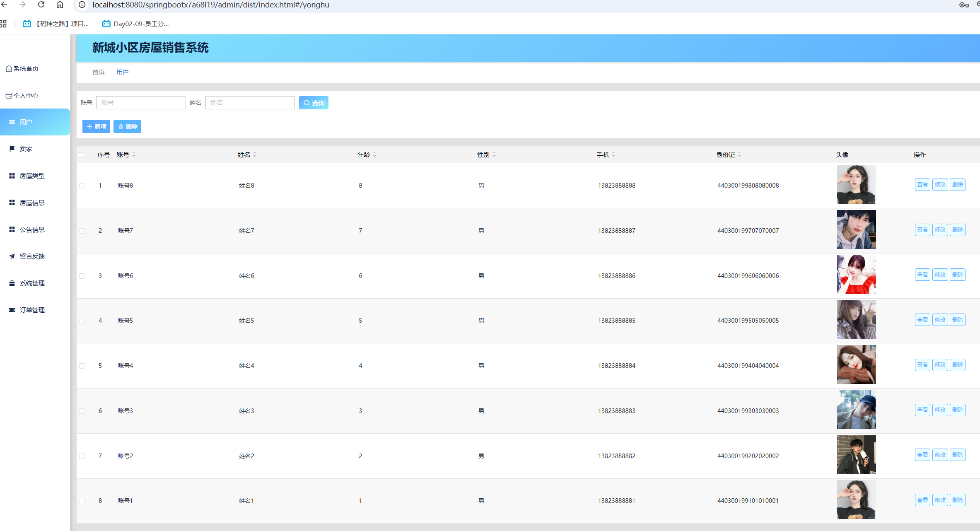Screen dimensions: 980x531
Task: Sort table by 账号 column arrows
Action: pos(134,154)
